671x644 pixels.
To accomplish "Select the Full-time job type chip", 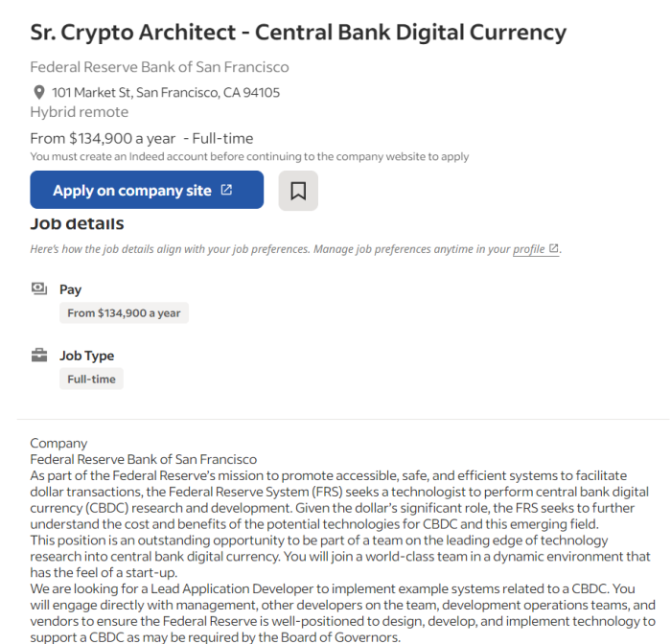I will point(91,379).
